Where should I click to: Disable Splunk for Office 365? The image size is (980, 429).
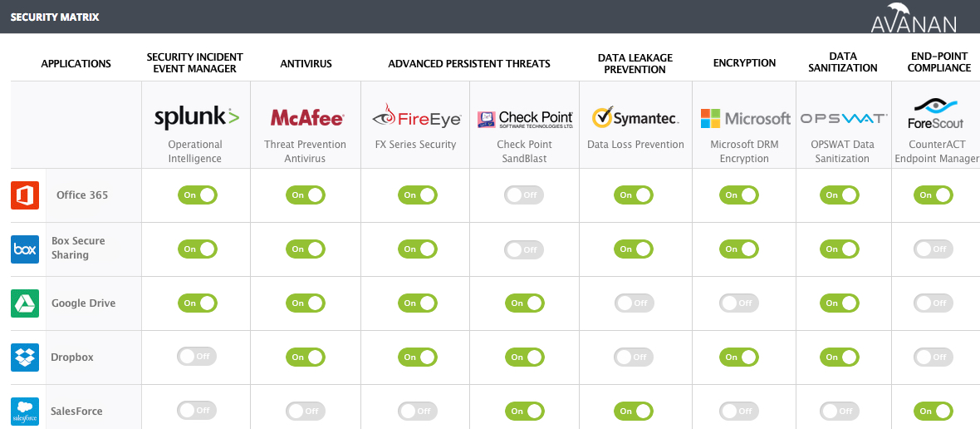coord(198,195)
